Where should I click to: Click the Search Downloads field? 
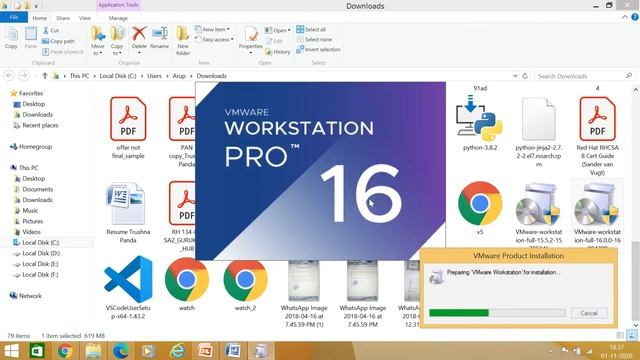click(584, 76)
